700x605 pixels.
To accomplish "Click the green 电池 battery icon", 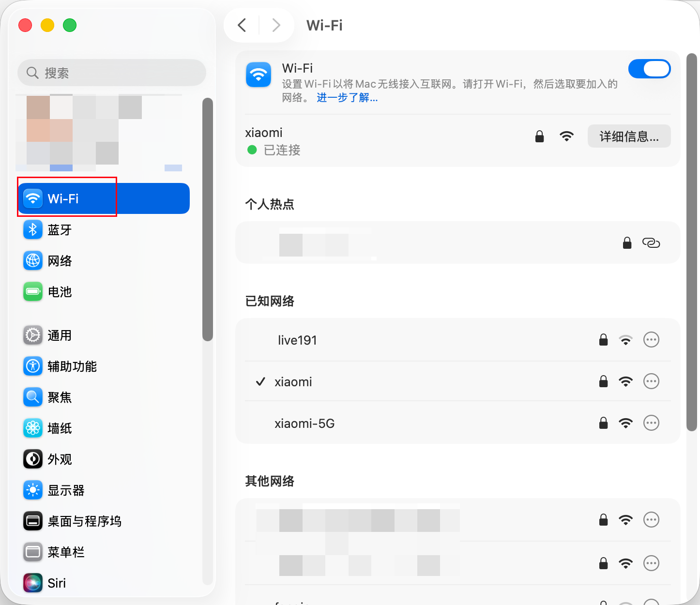I will click(x=33, y=291).
